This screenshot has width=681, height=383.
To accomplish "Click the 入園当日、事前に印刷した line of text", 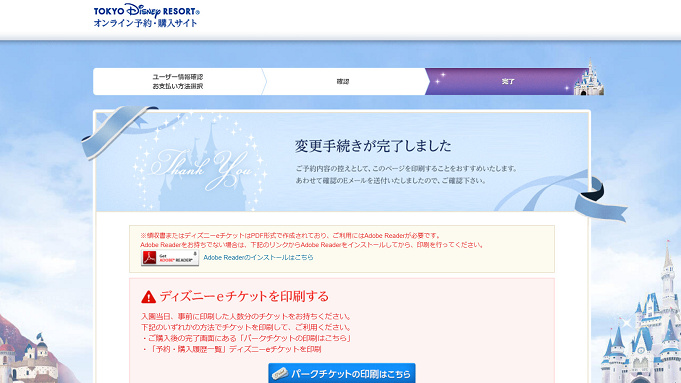I will click(246, 317).
